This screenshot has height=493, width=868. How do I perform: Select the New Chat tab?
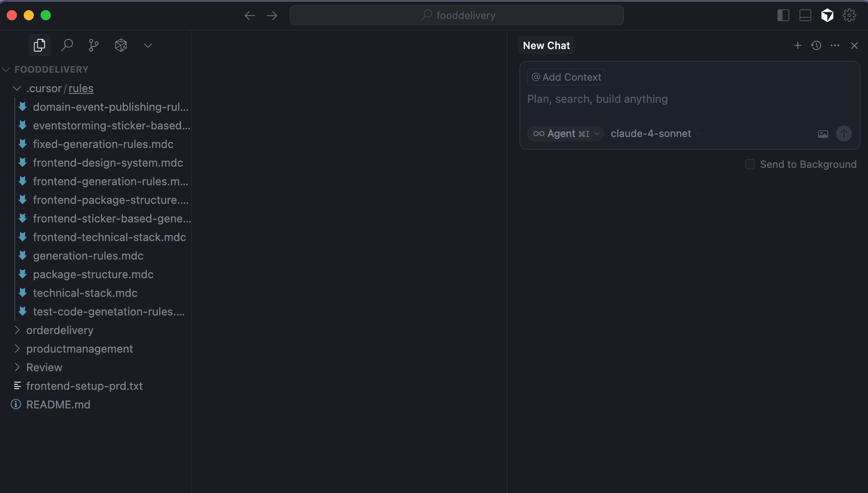[x=546, y=45]
